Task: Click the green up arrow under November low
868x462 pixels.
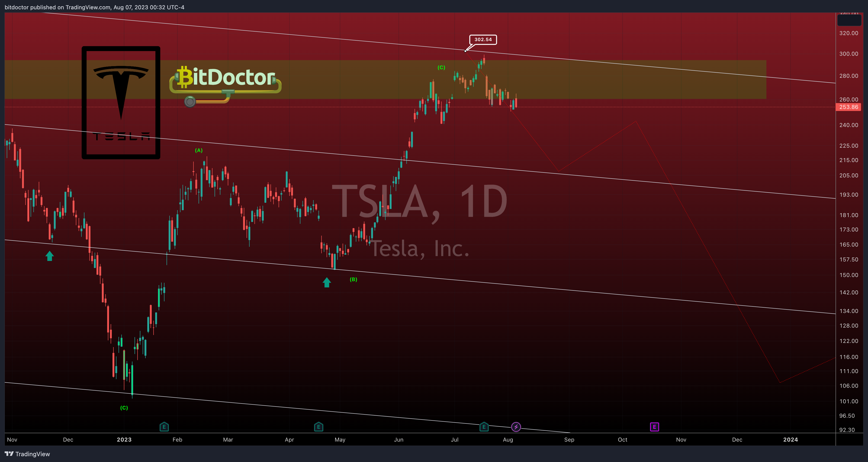Action: tap(50, 256)
